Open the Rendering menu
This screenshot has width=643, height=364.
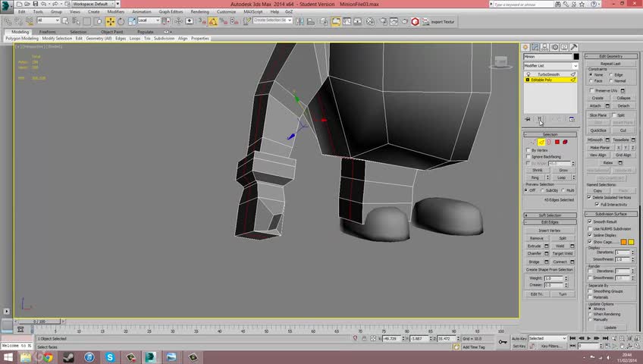[x=199, y=12]
